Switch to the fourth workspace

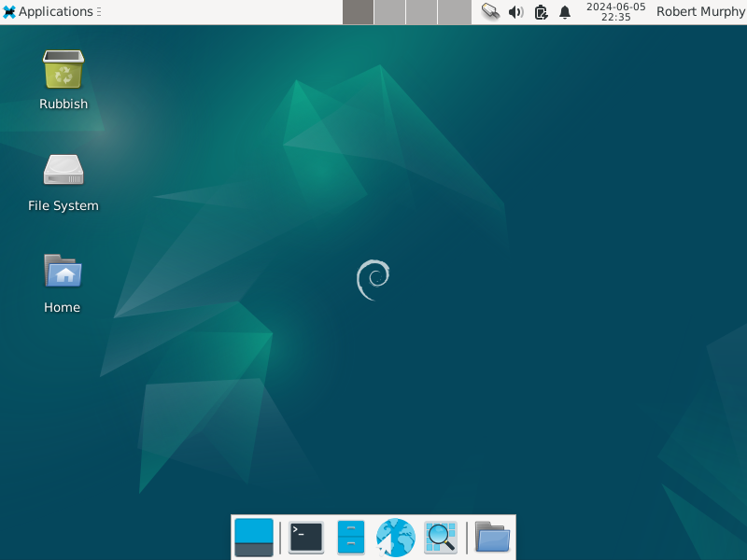(454, 12)
